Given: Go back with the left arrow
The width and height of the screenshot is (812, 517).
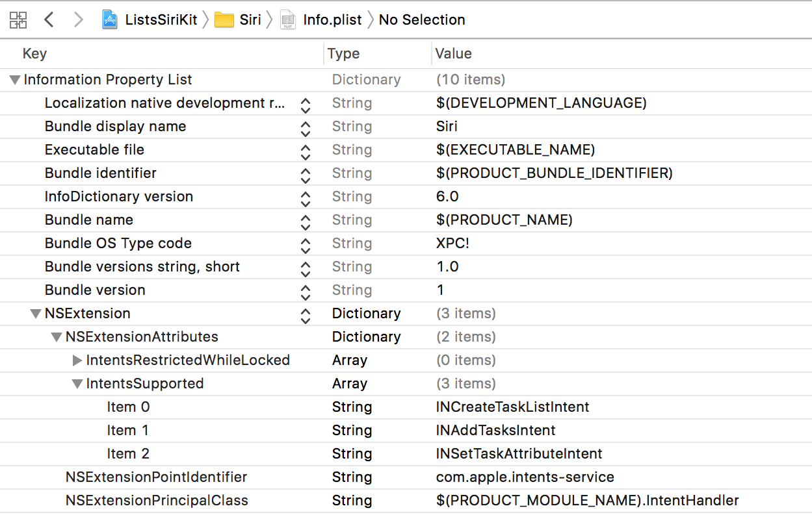Looking at the screenshot, I should tap(49, 20).
